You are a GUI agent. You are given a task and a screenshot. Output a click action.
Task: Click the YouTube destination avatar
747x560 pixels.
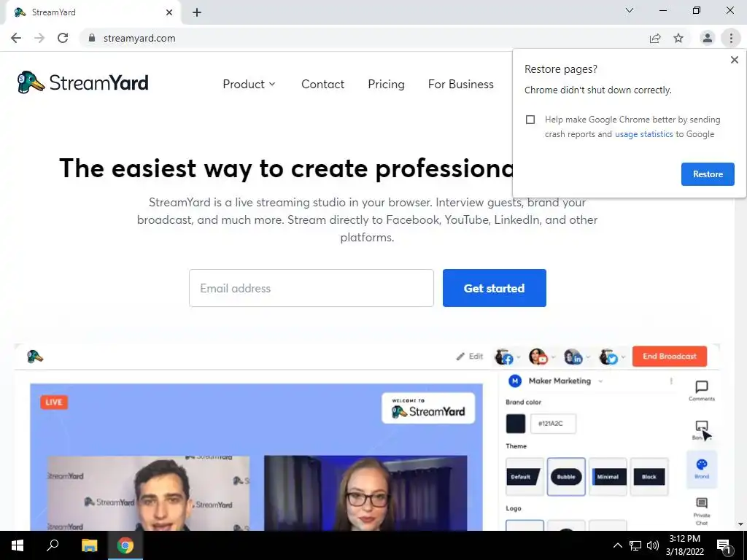click(x=538, y=356)
